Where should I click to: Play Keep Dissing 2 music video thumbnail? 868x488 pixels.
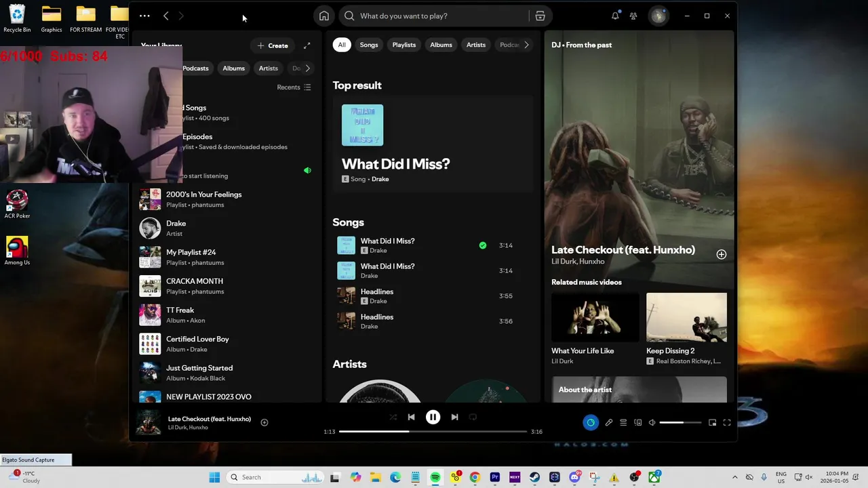point(686,317)
